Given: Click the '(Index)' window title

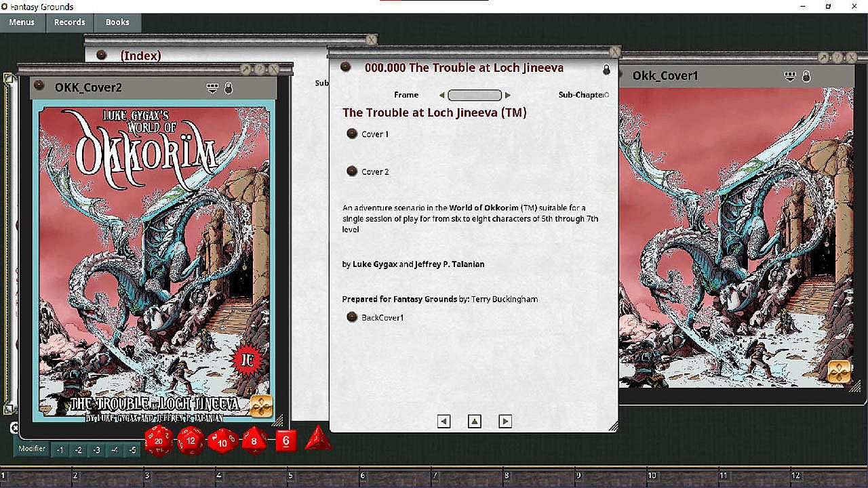Looking at the screenshot, I should click(x=140, y=56).
